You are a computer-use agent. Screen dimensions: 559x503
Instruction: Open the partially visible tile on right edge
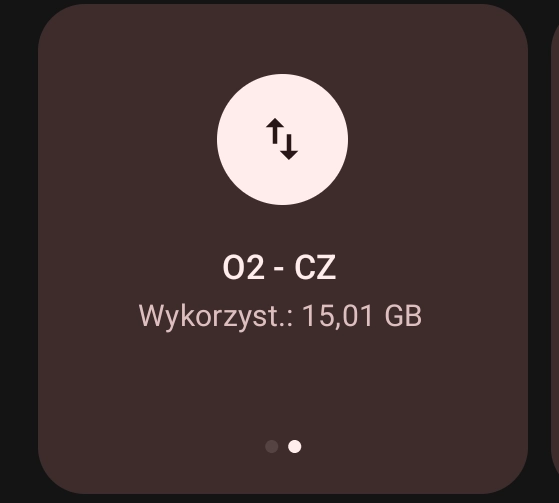click(555, 250)
